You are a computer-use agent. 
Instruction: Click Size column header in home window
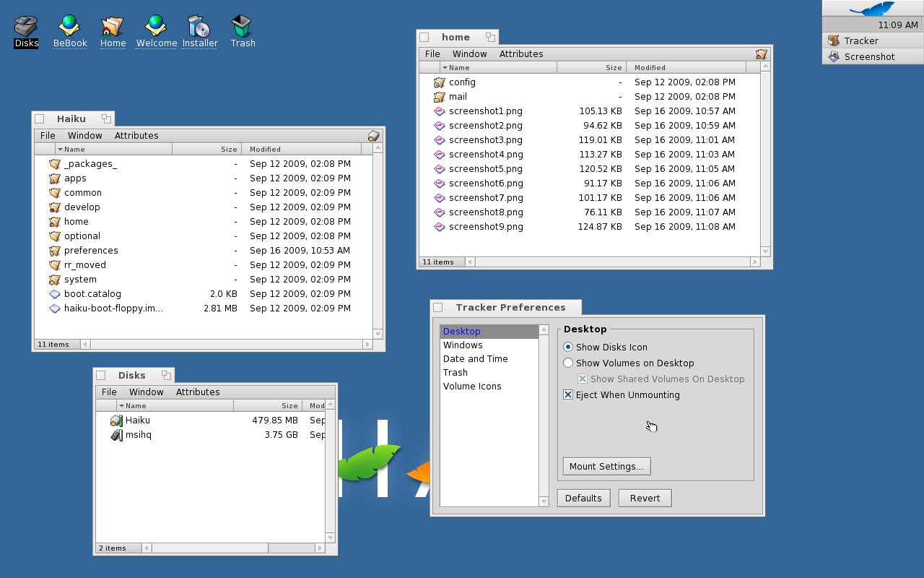592,68
